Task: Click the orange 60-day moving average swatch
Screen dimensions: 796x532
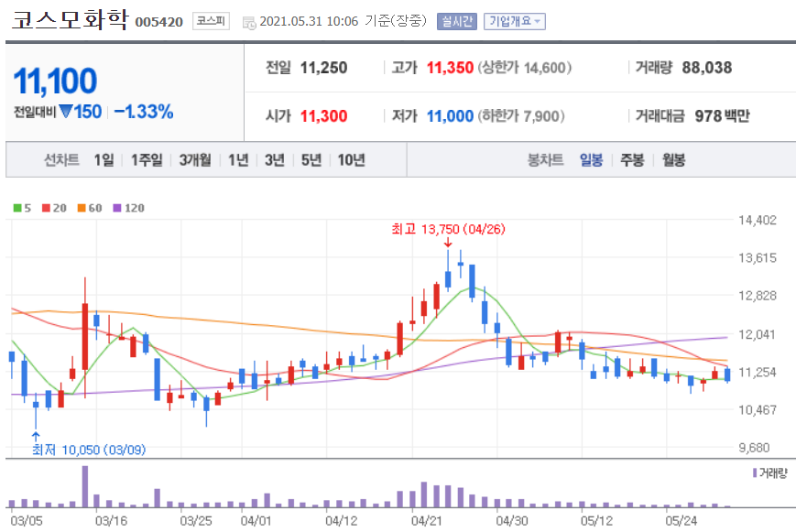Action: pyautogui.click(x=82, y=208)
